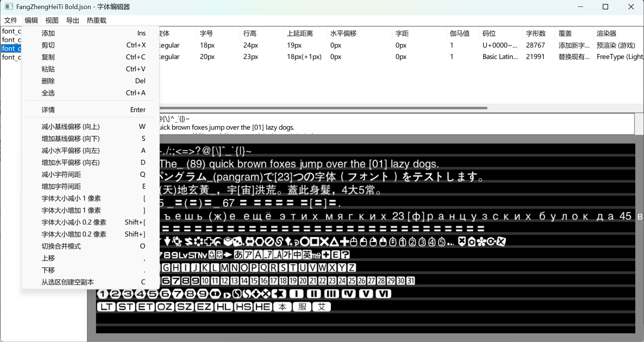Click the horizontal scrollbar above the preview
The image size is (644, 342).
(322, 108)
